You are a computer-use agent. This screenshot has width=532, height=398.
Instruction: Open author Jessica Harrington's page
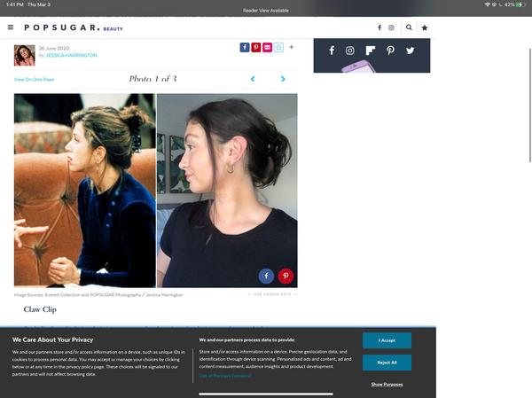click(70, 56)
